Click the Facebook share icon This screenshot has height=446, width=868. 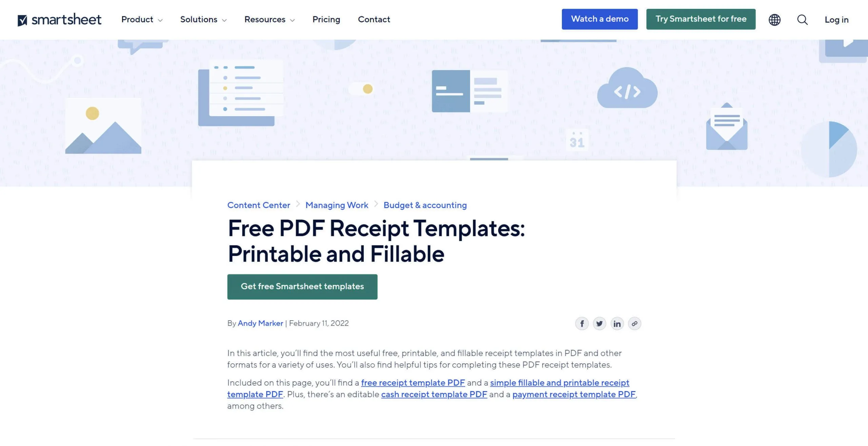tap(581, 323)
